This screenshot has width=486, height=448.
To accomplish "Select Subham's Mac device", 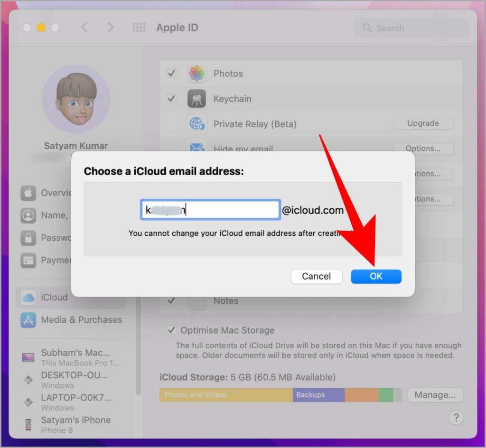I will [71, 357].
